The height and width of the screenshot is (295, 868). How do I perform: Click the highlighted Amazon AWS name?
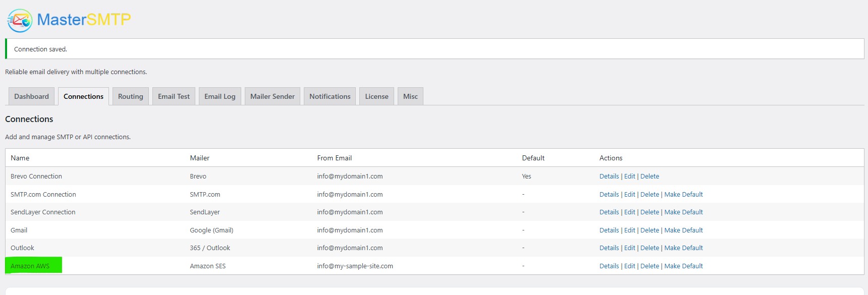point(30,266)
